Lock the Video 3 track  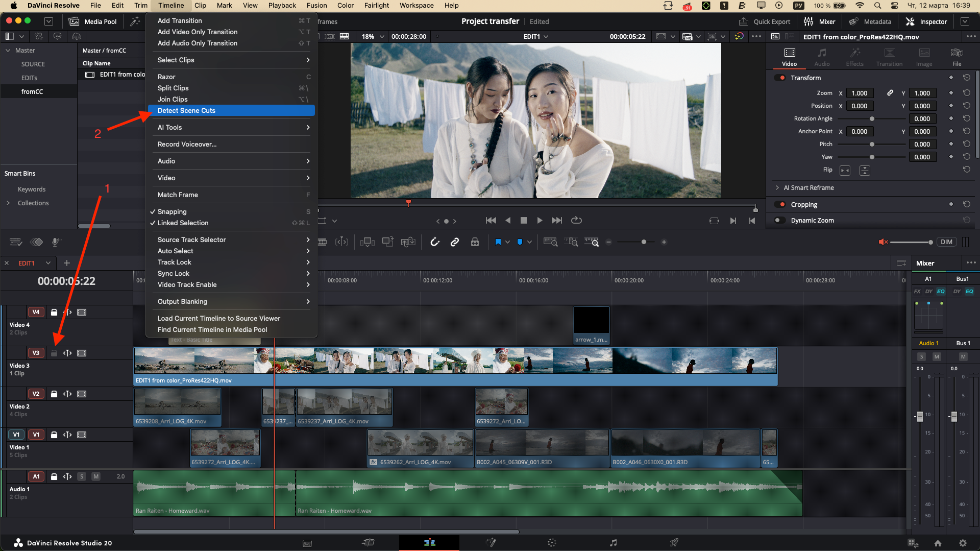tap(54, 353)
